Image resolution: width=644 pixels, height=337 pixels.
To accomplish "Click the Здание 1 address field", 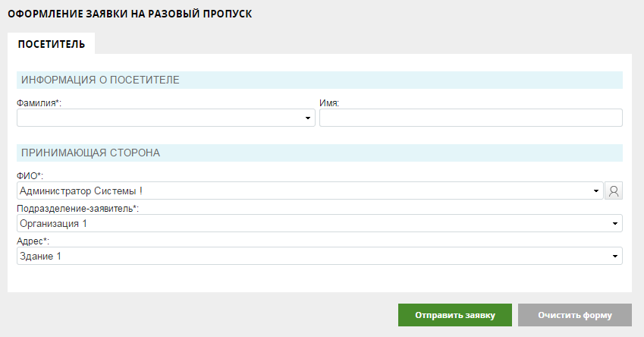I will pos(40,257).
